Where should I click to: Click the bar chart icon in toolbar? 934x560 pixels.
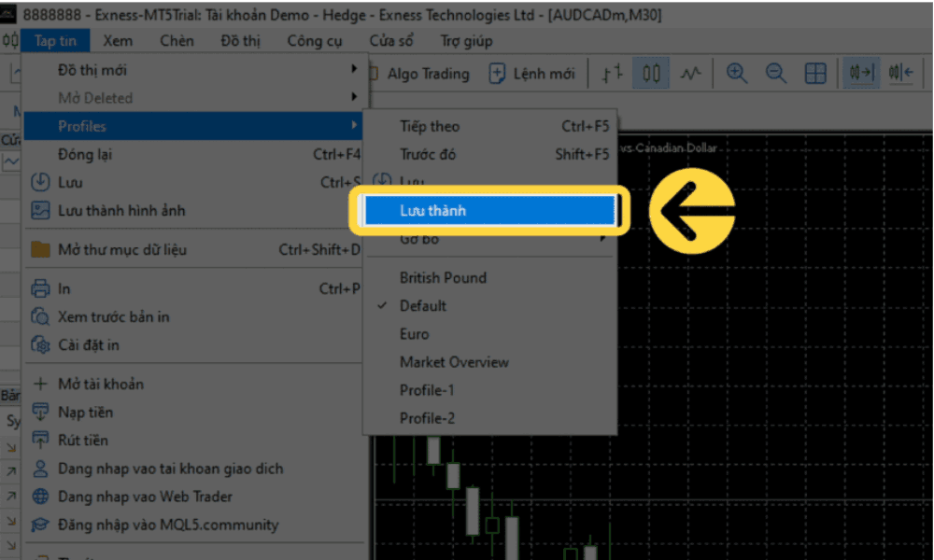[x=612, y=74]
